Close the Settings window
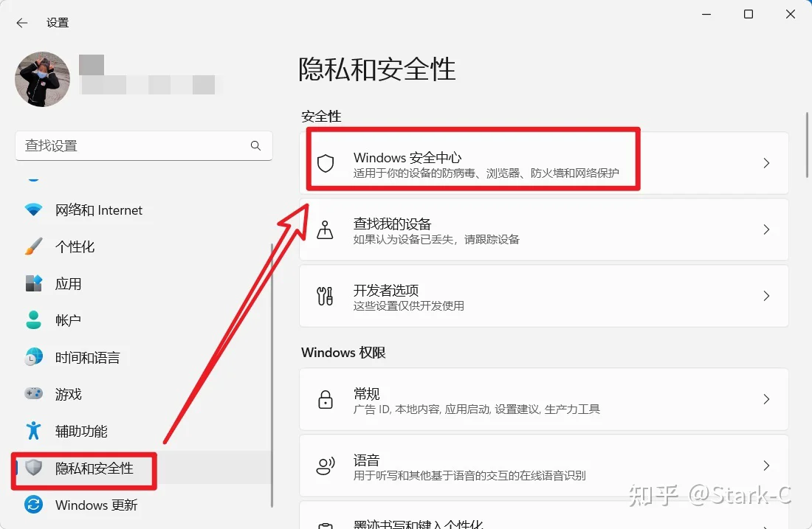The width and height of the screenshot is (812, 529). (791, 15)
